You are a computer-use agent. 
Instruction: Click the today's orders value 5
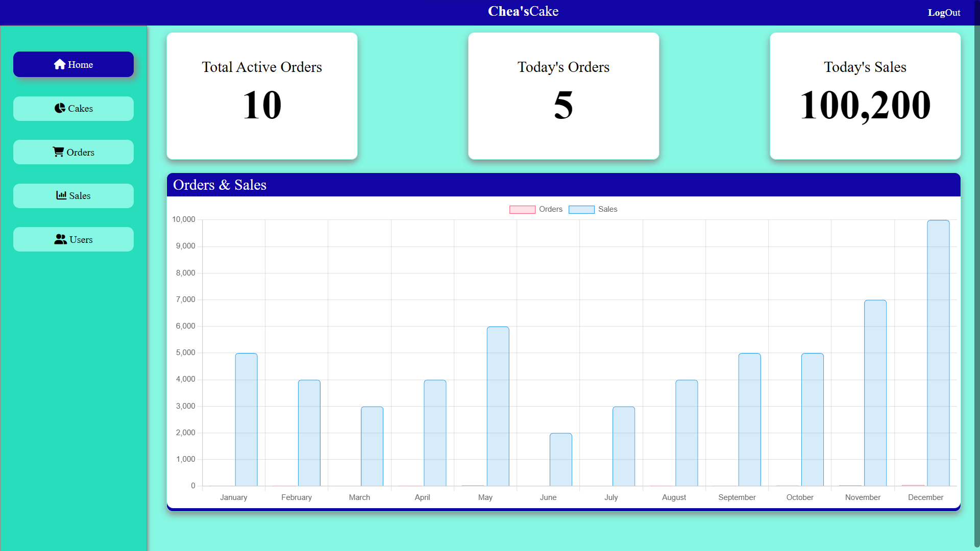click(x=563, y=105)
